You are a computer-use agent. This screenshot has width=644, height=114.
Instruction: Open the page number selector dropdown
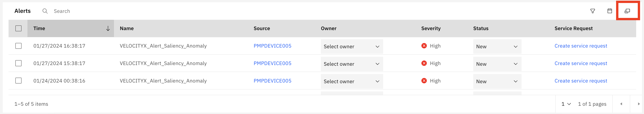pyautogui.click(x=566, y=104)
